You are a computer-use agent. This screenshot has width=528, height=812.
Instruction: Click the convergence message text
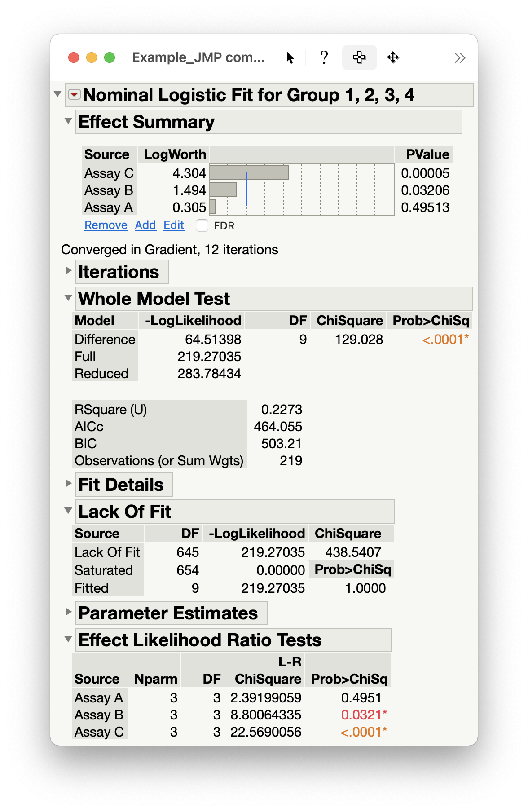click(170, 250)
